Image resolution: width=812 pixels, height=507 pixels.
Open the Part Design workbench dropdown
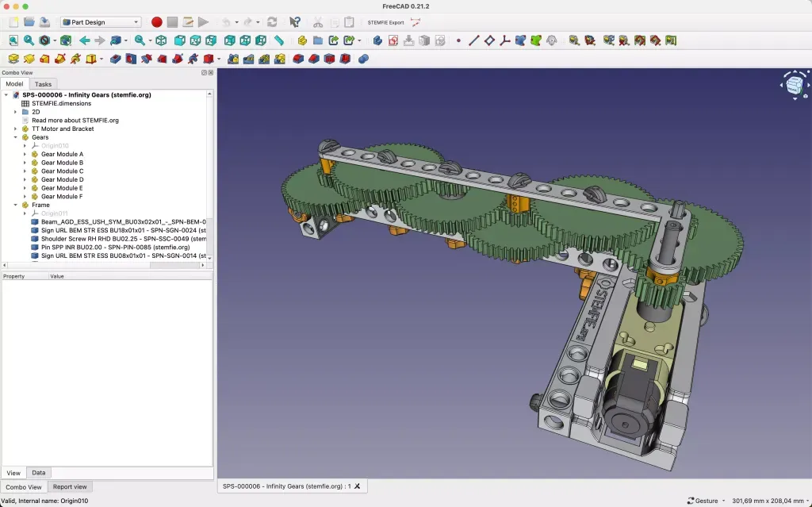(x=101, y=22)
